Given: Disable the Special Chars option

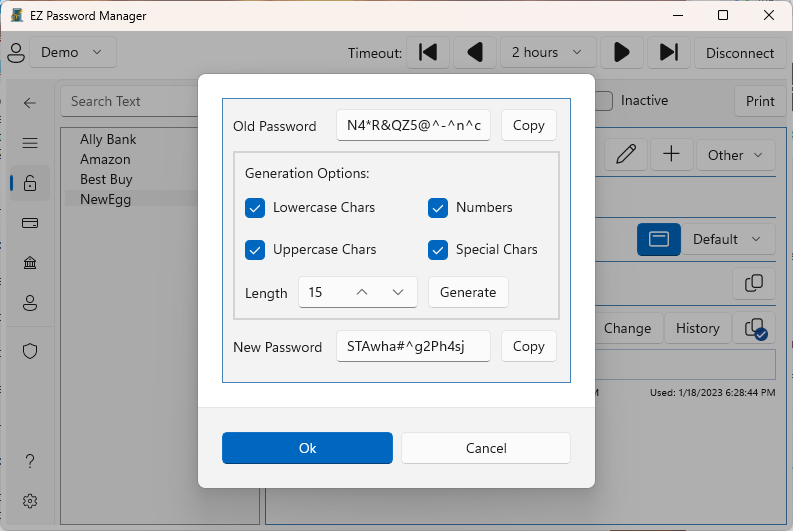Looking at the screenshot, I should pyautogui.click(x=437, y=250).
